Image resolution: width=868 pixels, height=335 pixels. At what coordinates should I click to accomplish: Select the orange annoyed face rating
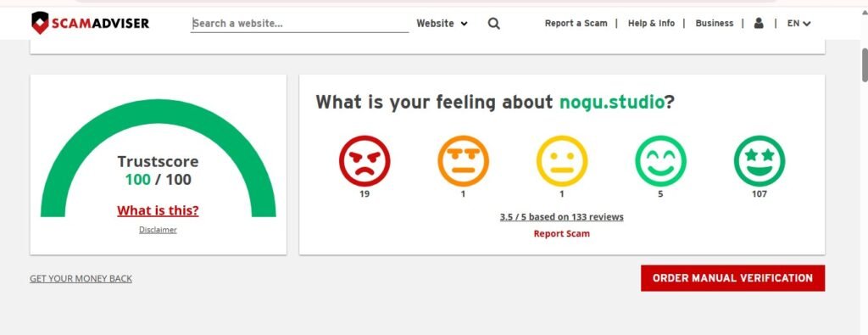[463, 160]
